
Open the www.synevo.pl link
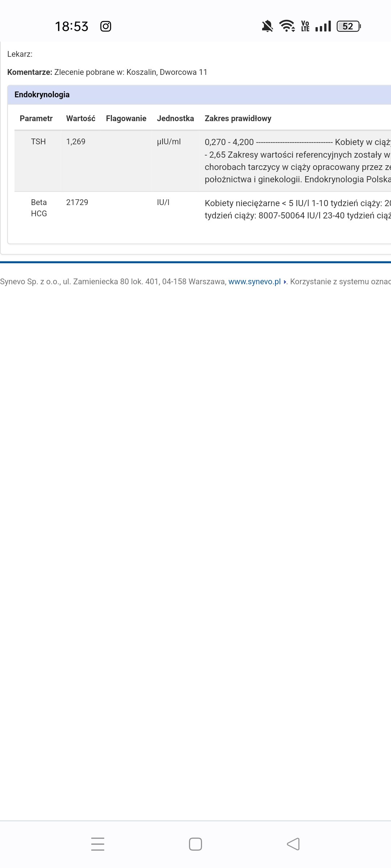click(255, 282)
